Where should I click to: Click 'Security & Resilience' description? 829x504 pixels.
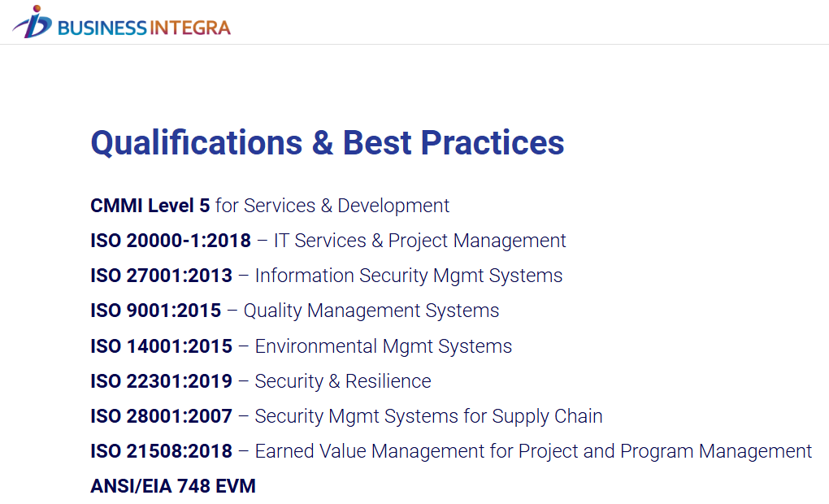point(343,381)
